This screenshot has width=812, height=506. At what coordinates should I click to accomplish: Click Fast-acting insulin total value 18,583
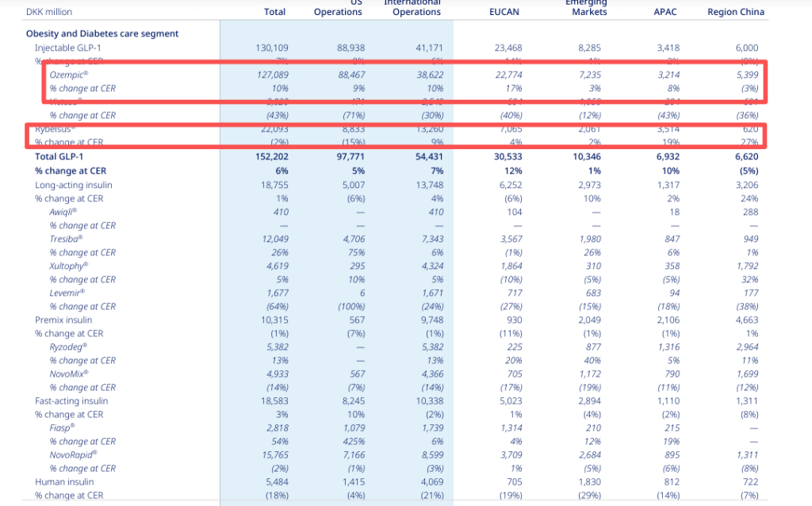[274, 401]
